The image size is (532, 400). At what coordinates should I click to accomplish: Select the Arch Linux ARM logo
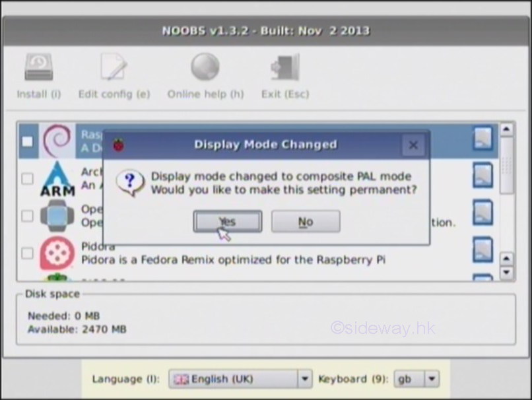point(57,178)
